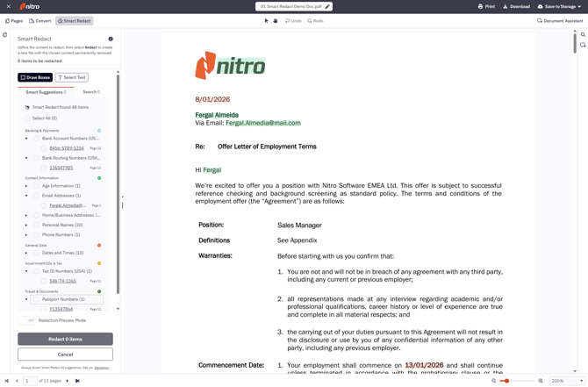Expand the Personal Names group

tap(26, 225)
